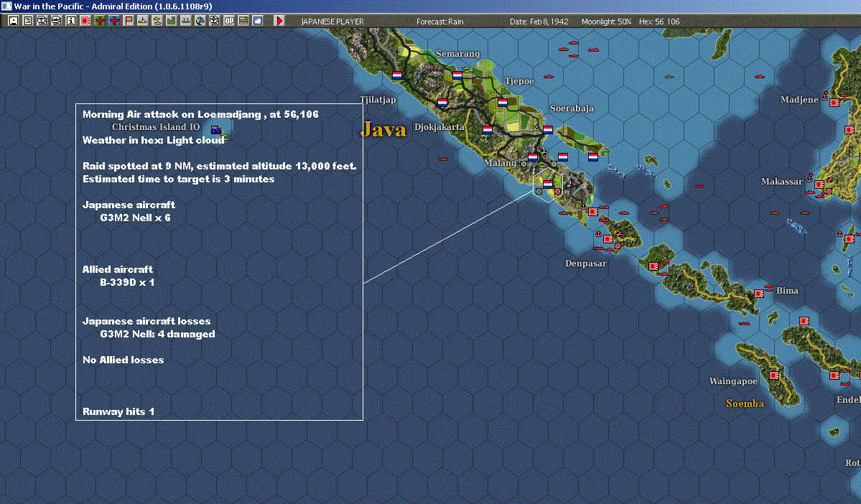Click the Soerabaja city label

click(x=572, y=108)
